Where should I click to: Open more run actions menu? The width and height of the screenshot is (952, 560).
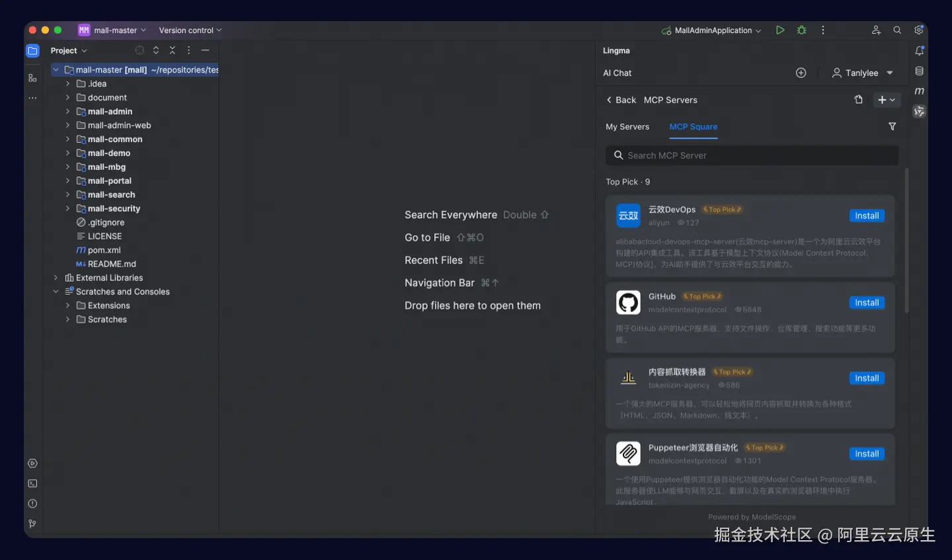pyautogui.click(x=823, y=30)
